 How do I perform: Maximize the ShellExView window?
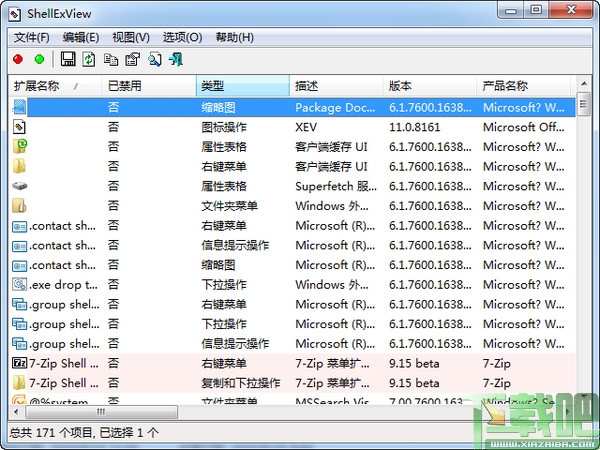pyautogui.click(x=536, y=10)
